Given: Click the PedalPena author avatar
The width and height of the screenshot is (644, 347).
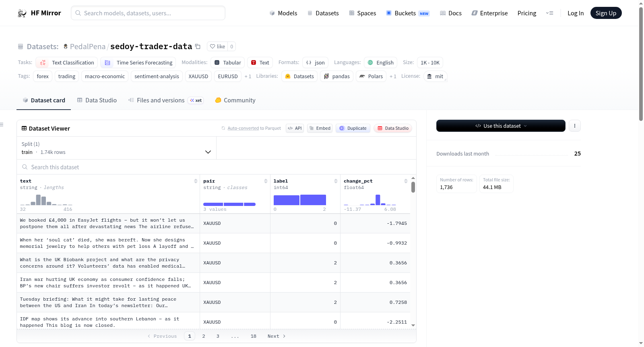Looking at the screenshot, I should pos(66,46).
